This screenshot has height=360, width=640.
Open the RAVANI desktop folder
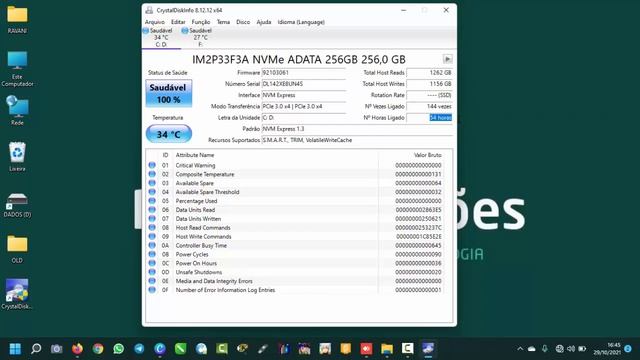[17, 20]
